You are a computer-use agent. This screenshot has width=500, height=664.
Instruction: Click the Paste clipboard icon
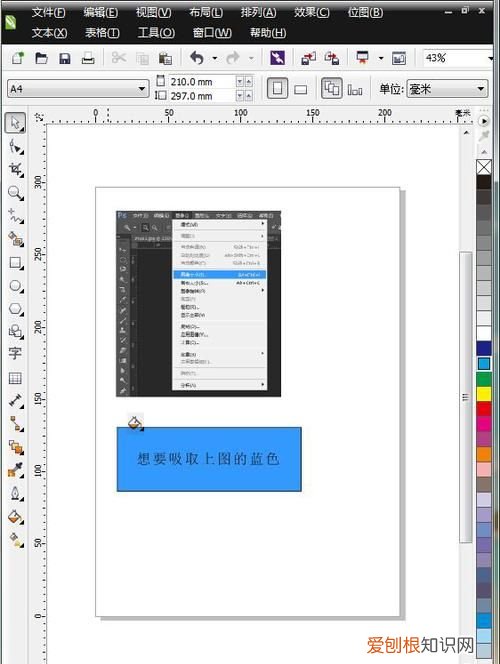coord(165,58)
